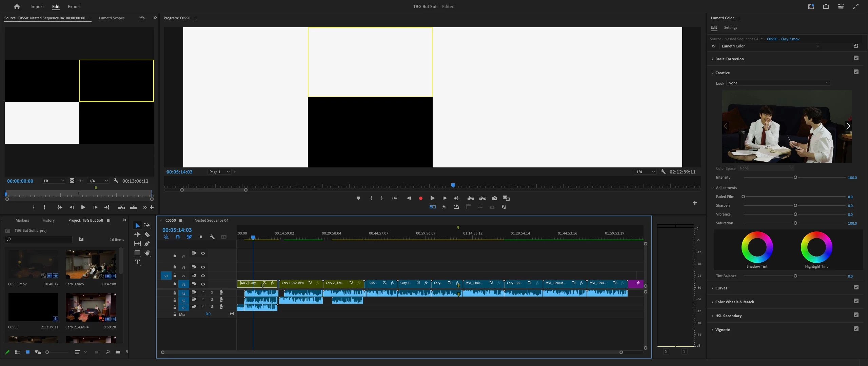Open the Settings tab in Lumetri Color
The width and height of the screenshot is (868, 366).
pos(730,27)
